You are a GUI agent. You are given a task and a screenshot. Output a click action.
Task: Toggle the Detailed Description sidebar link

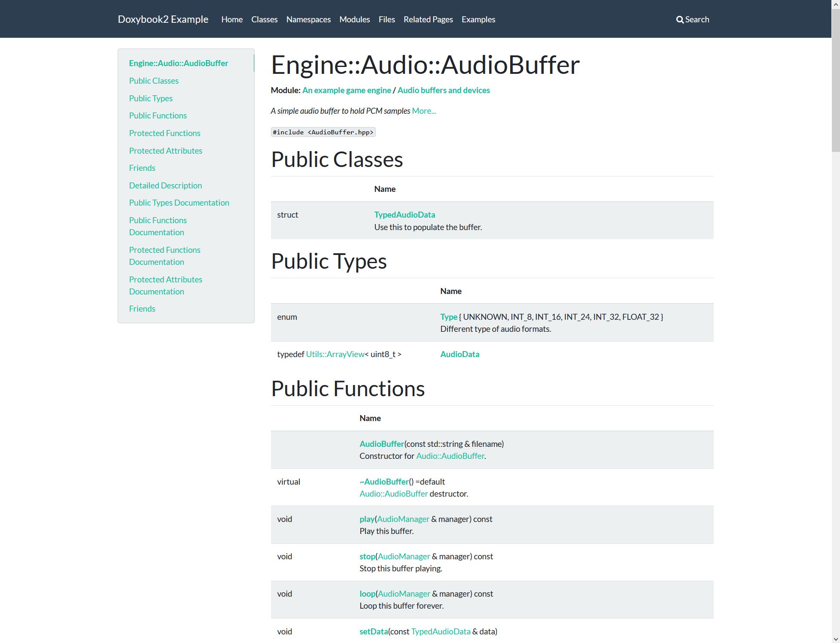click(166, 185)
